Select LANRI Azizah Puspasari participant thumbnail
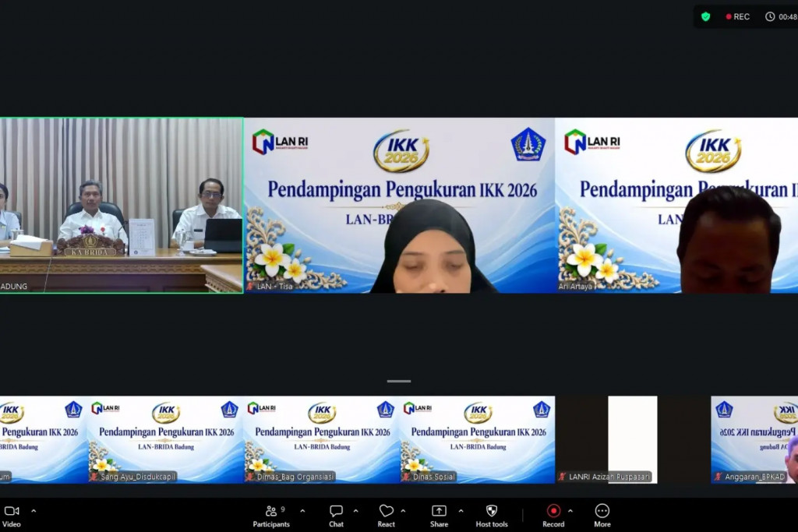 633,439
